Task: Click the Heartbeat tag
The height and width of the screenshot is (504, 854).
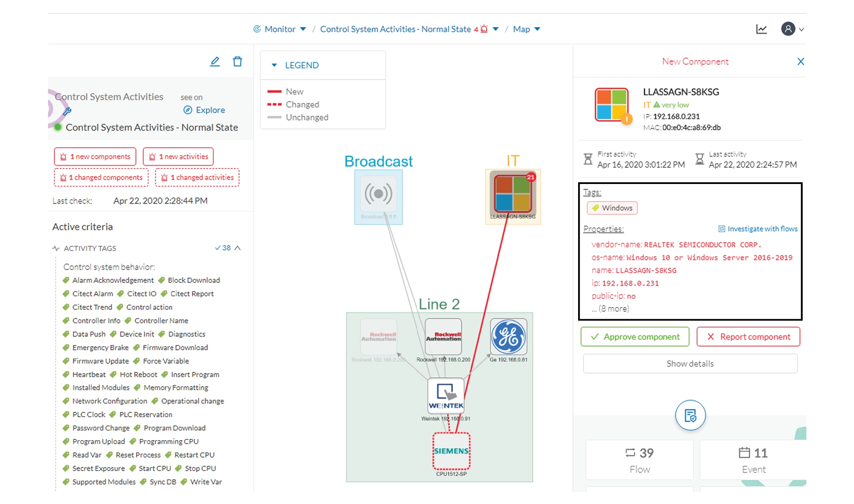Action: 84,375
